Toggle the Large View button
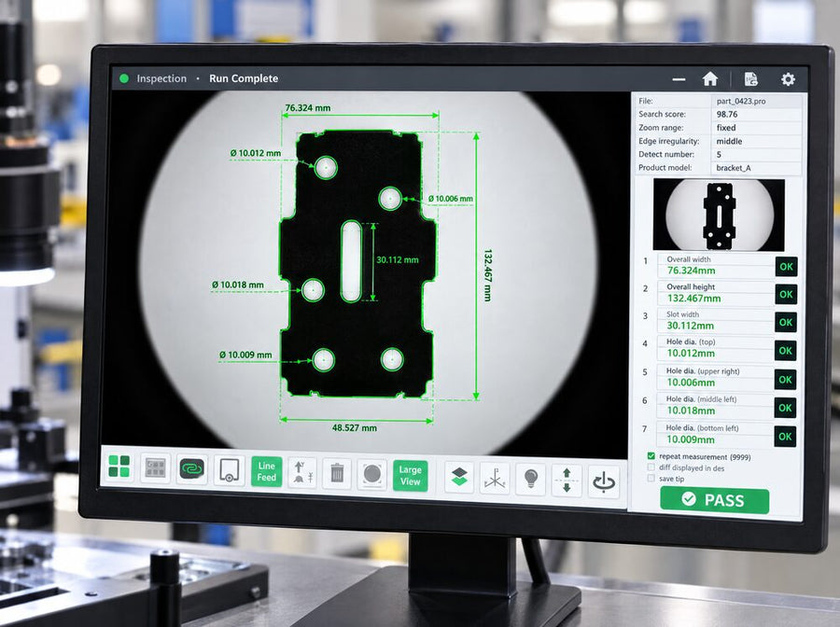 coord(411,476)
